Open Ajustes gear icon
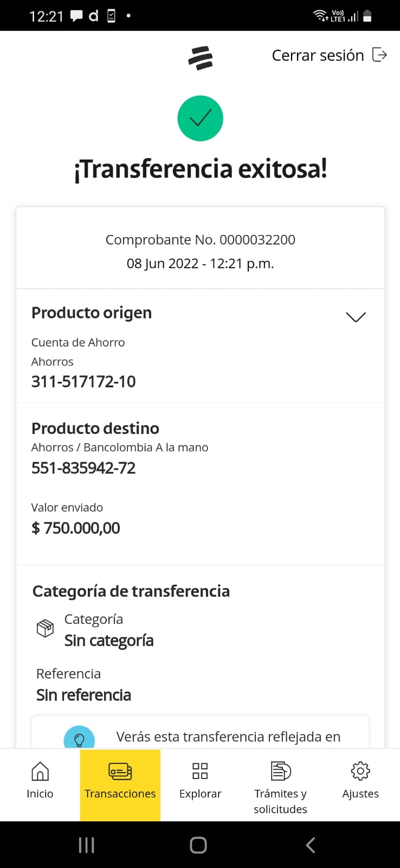This screenshot has width=400, height=868. 360,771
